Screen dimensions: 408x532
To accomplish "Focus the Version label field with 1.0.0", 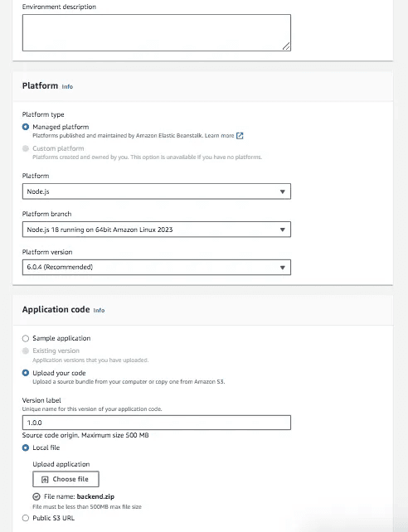I will [x=157, y=423].
